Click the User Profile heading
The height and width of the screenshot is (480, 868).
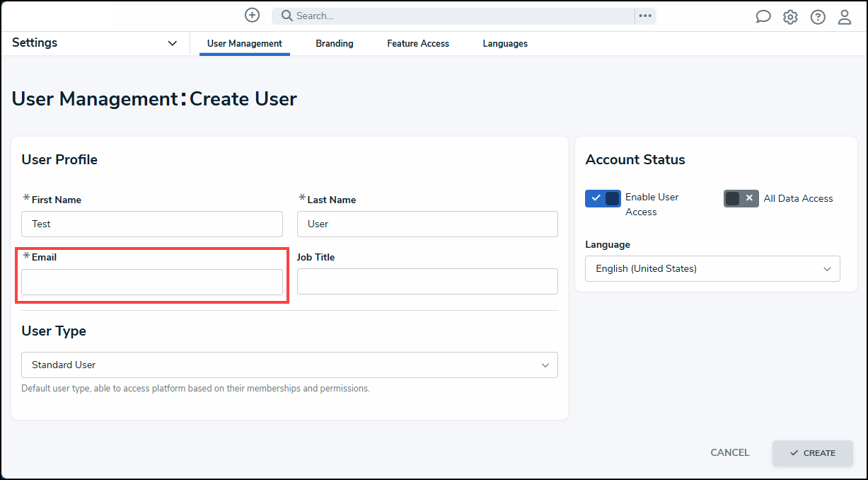point(59,159)
